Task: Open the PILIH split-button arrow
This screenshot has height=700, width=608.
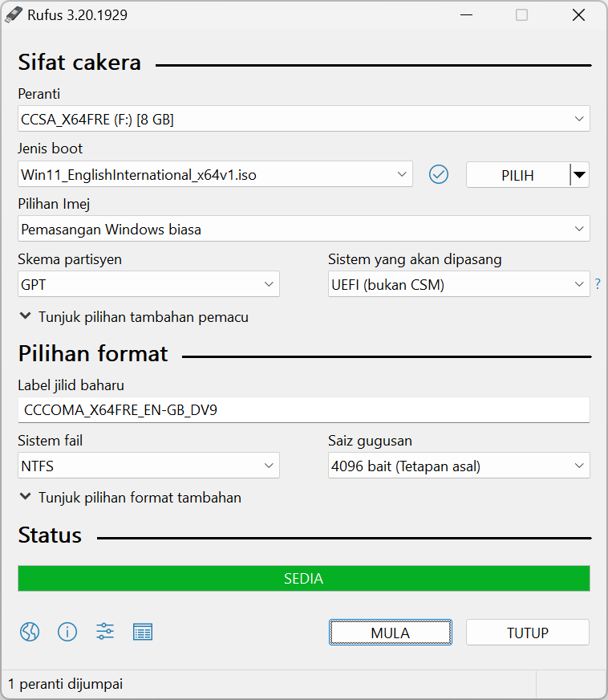Action: (x=579, y=174)
